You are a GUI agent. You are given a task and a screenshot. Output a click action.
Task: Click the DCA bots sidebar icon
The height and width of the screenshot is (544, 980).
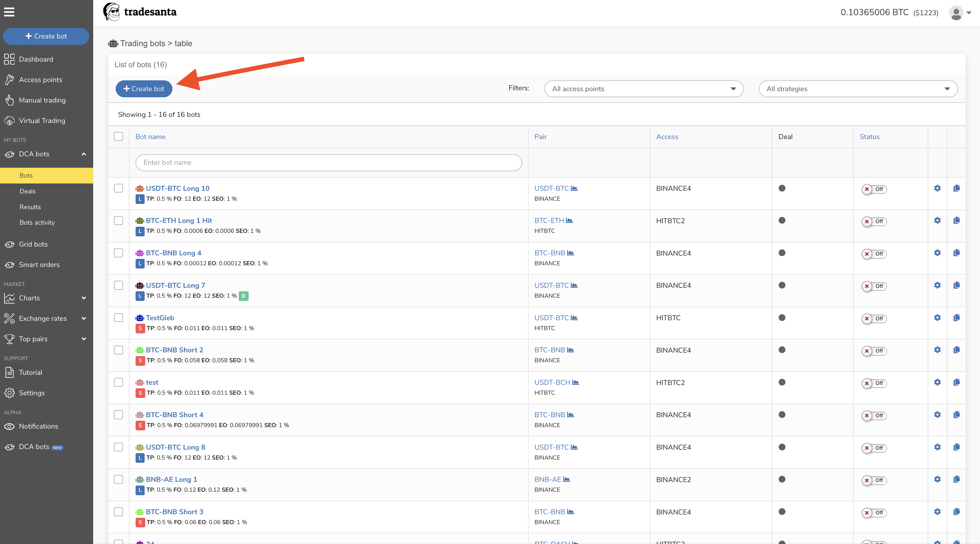click(10, 154)
